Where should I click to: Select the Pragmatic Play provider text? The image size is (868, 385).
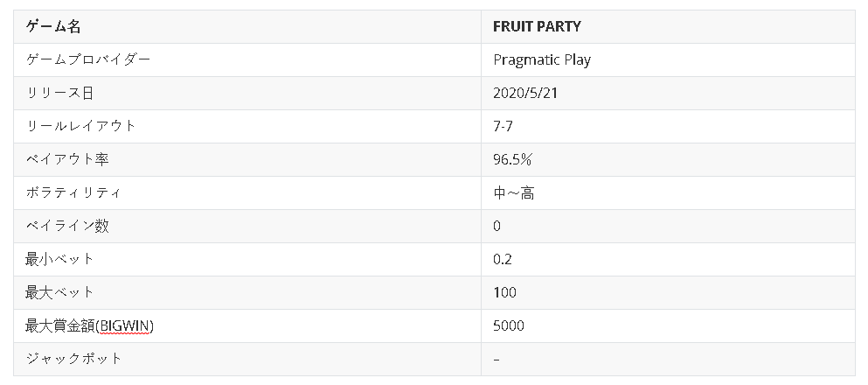(542, 59)
